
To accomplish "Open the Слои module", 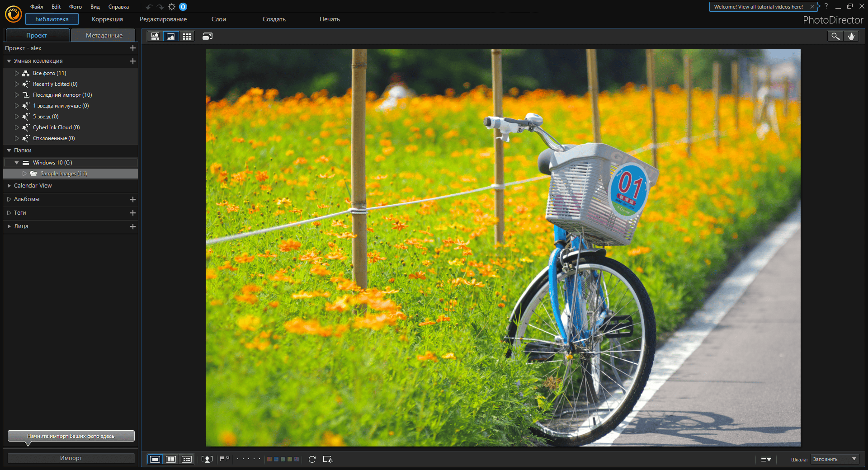I will [219, 19].
